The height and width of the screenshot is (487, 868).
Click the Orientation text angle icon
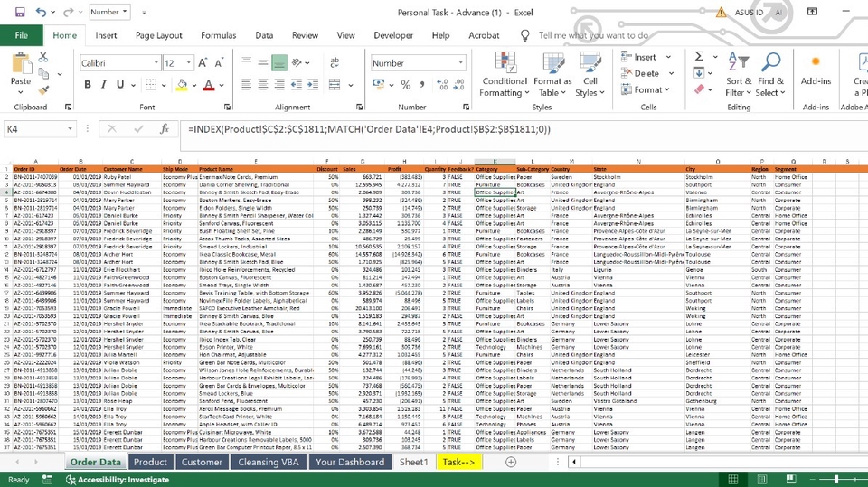coord(297,62)
